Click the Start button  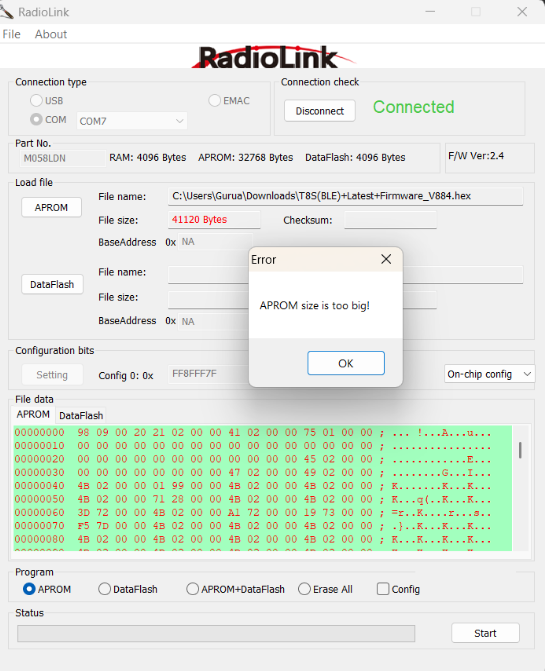click(485, 633)
